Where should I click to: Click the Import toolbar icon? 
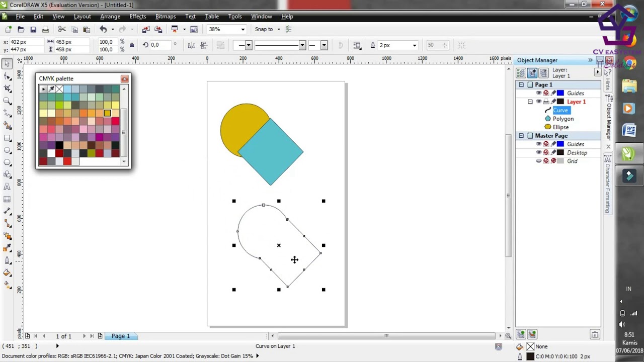point(146,30)
